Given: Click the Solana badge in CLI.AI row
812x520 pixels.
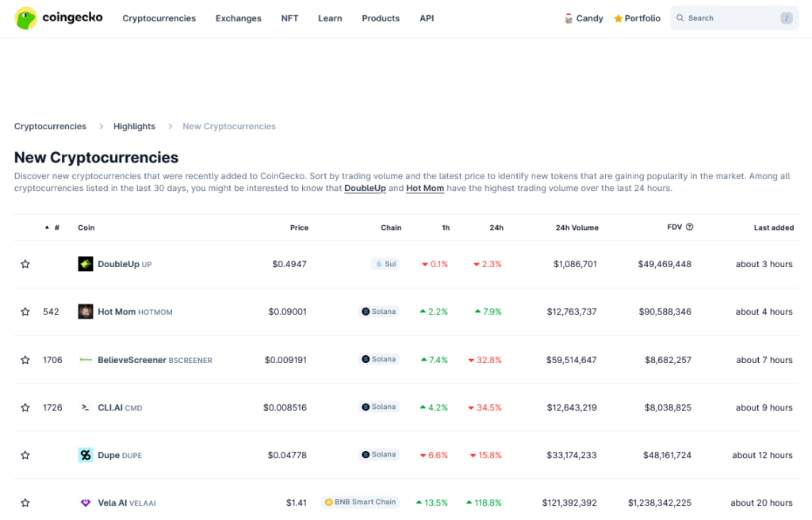Looking at the screenshot, I should click(378, 407).
